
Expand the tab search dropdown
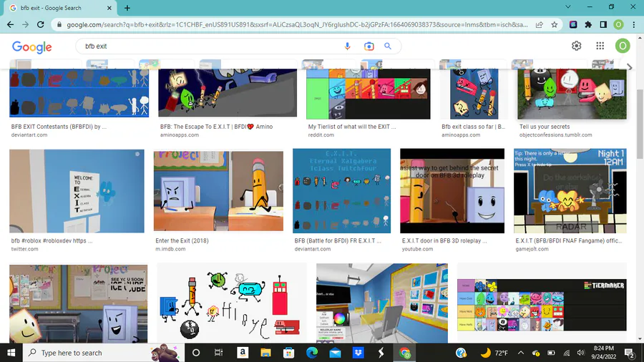tap(568, 7)
